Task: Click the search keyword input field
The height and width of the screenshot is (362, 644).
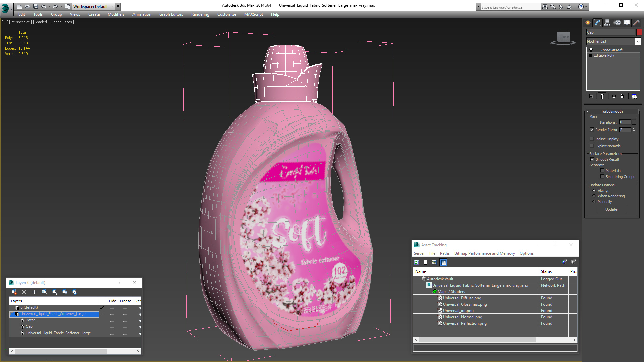Action: (510, 7)
